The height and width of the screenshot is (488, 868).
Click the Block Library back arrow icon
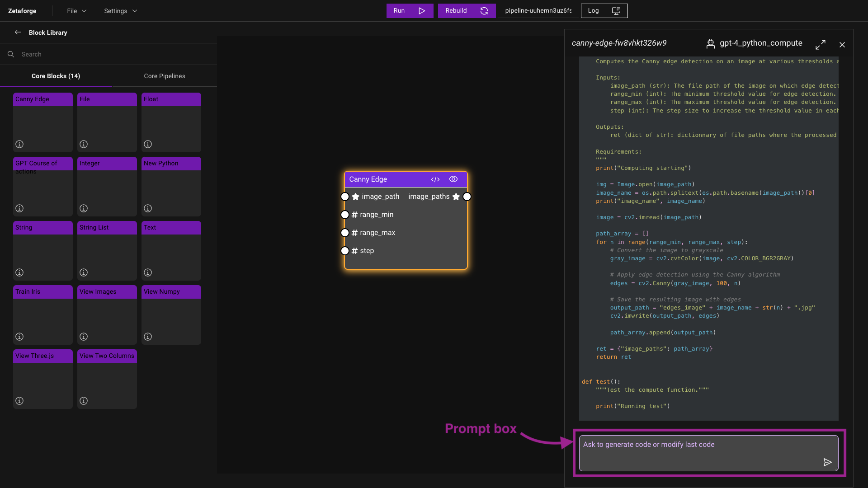point(17,32)
